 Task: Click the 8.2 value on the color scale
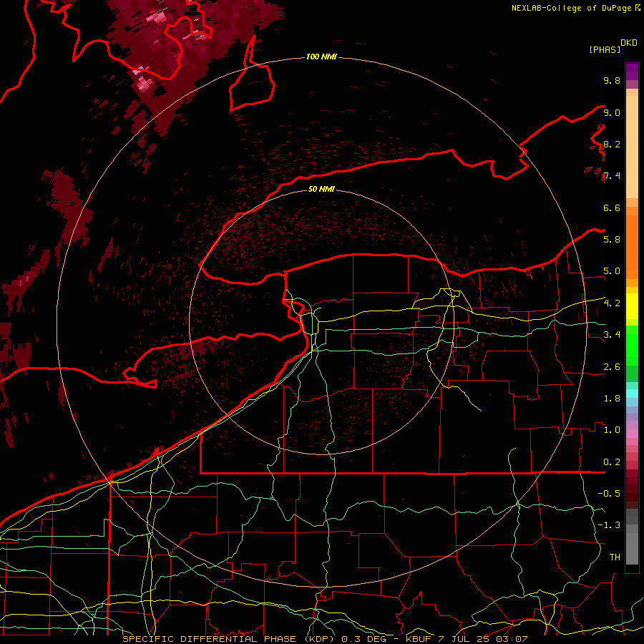click(x=612, y=144)
